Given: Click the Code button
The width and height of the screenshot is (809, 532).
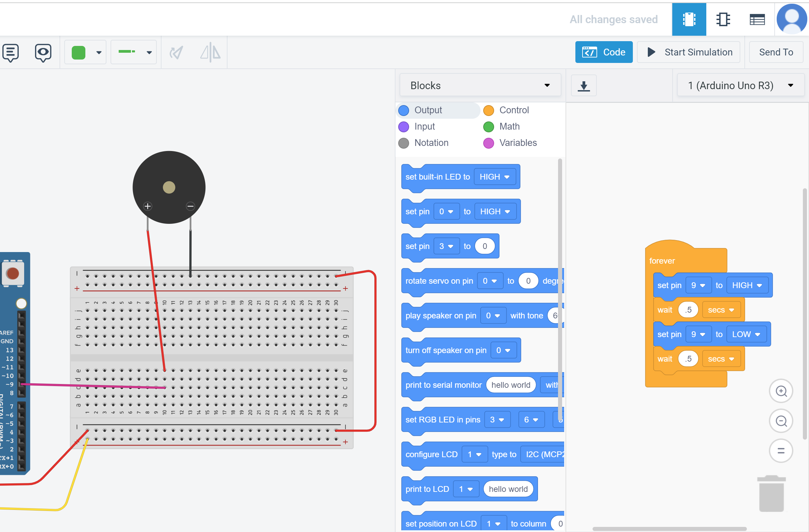Looking at the screenshot, I should click(x=604, y=52).
